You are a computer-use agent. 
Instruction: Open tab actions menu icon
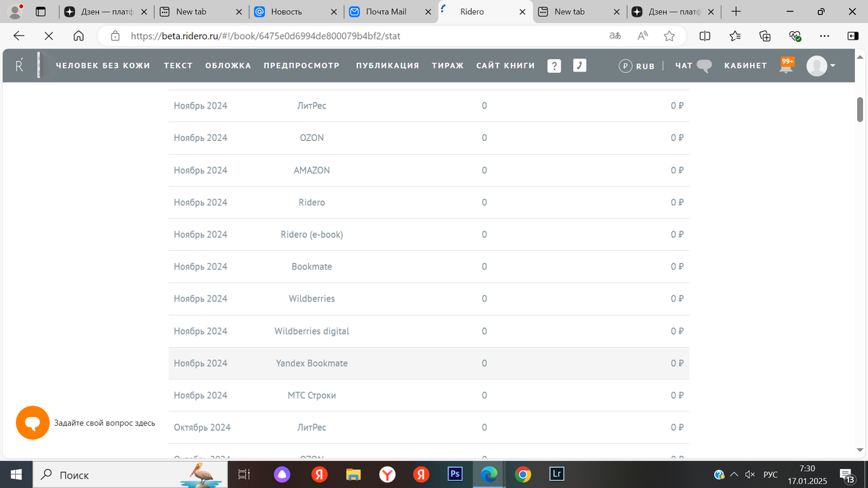tap(41, 12)
